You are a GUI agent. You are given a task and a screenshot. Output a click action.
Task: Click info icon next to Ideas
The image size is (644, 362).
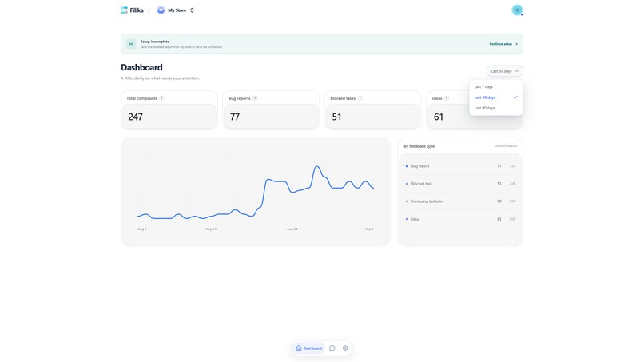(x=447, y=98)
